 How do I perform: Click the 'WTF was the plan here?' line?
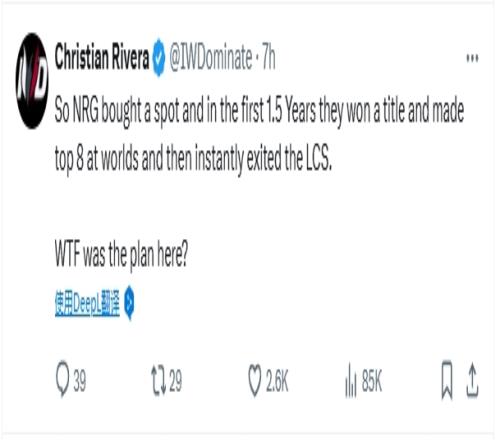[121, 255]
